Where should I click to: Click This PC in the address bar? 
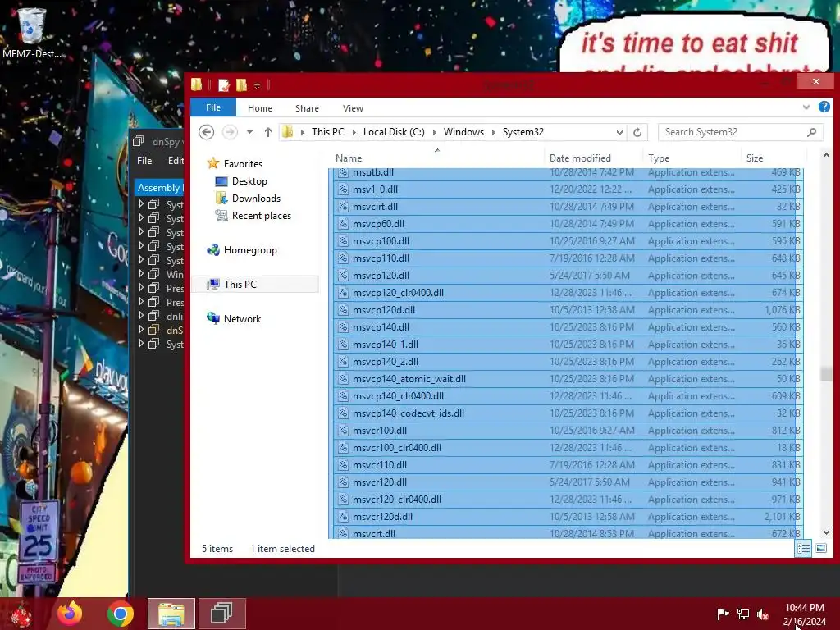[328, 132]
